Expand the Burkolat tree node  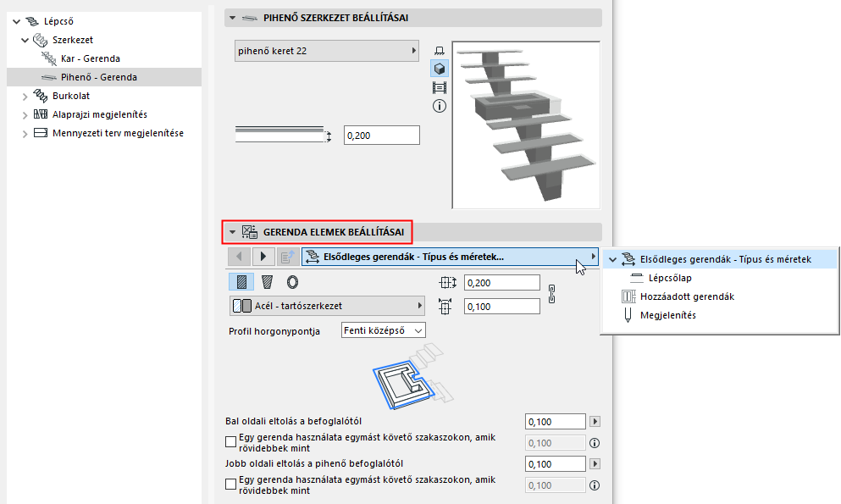point(25,97)
